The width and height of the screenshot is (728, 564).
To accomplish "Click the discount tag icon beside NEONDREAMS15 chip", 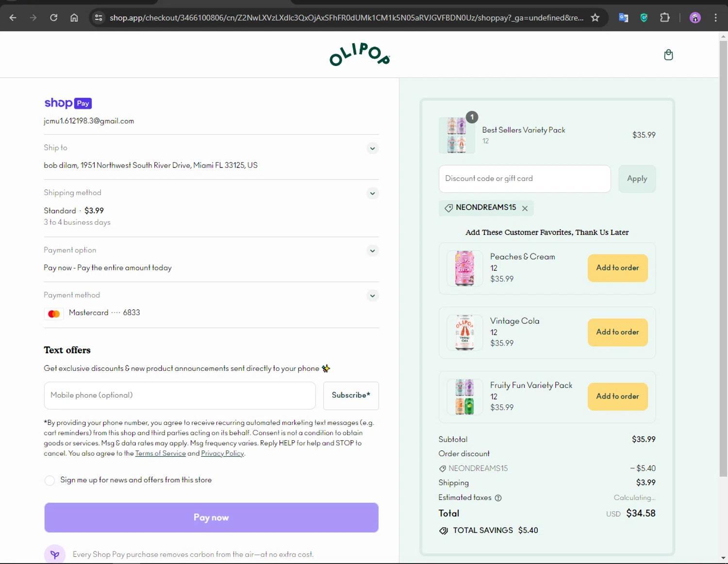I will (448, 208).
